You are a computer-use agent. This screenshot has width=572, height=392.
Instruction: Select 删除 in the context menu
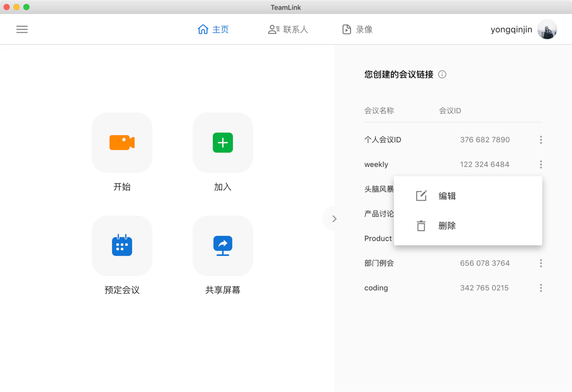point(447,225)
